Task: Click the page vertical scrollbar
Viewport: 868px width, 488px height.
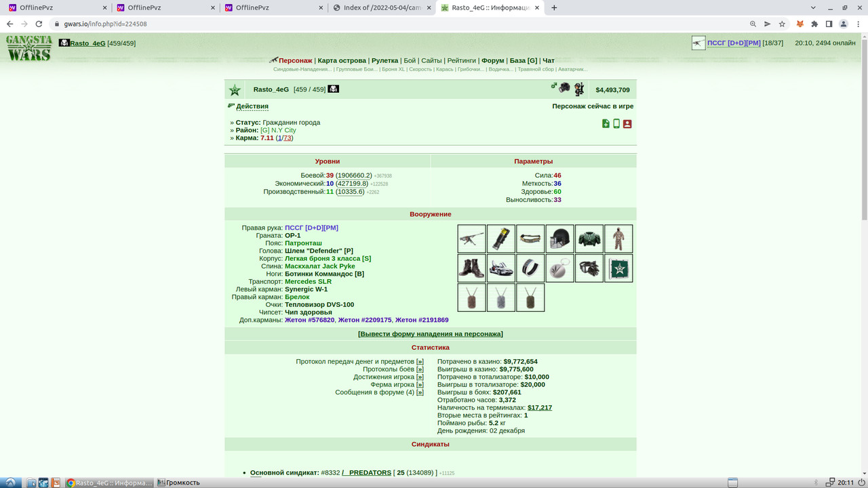Action: click(864, 129)
